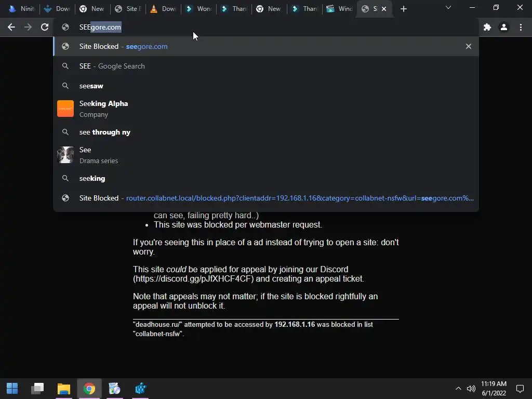Click the webmaster request bullet text

238,224
